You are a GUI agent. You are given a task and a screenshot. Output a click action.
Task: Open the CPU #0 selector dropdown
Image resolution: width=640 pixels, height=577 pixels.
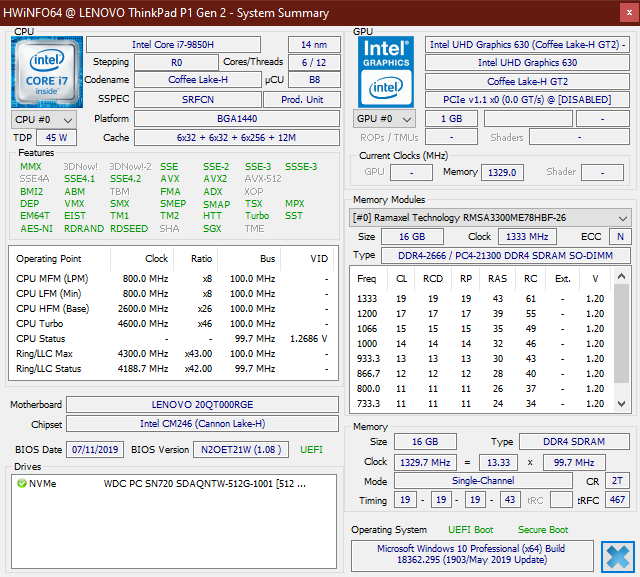pyautogui.click(x=44, y=120)
